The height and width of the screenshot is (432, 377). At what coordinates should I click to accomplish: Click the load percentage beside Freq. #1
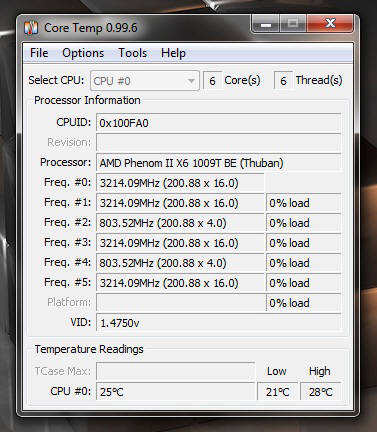point(304,203)
